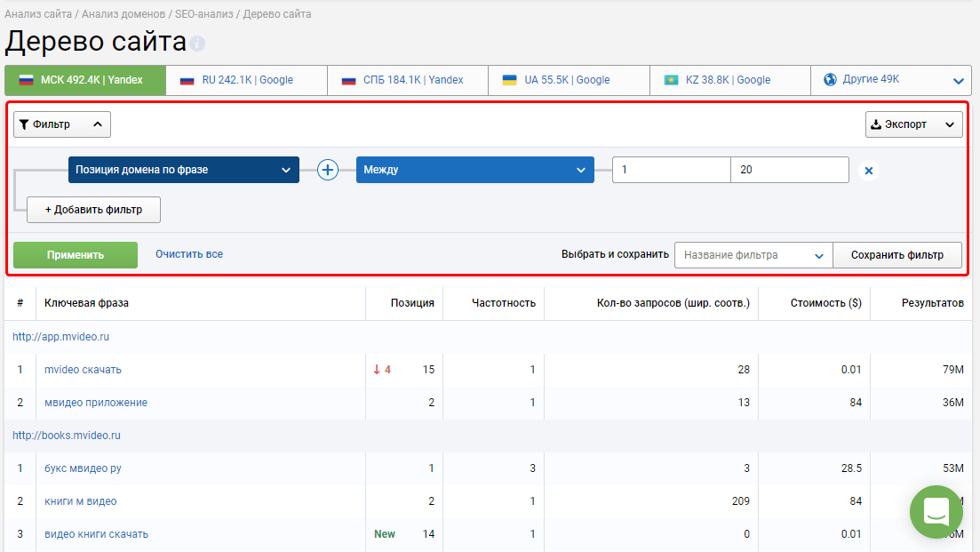
Task: Open the Между condition dropdown
Action: (475, 170)
